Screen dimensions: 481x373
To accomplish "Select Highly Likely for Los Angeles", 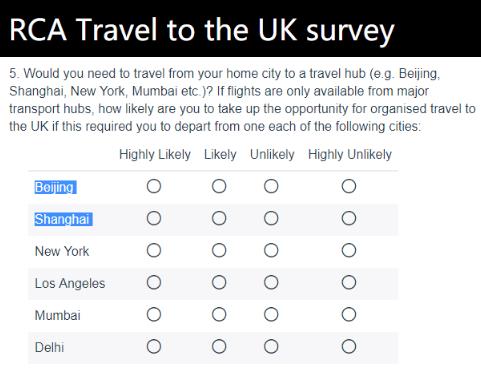I will point(154,282).
